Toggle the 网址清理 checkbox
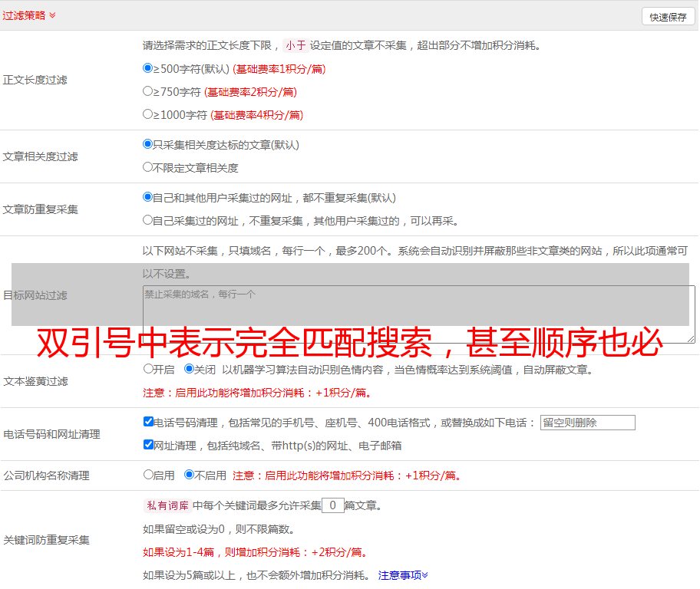Image resolution: width=700 pixels, height=589 pixels. tap(148, 445)
